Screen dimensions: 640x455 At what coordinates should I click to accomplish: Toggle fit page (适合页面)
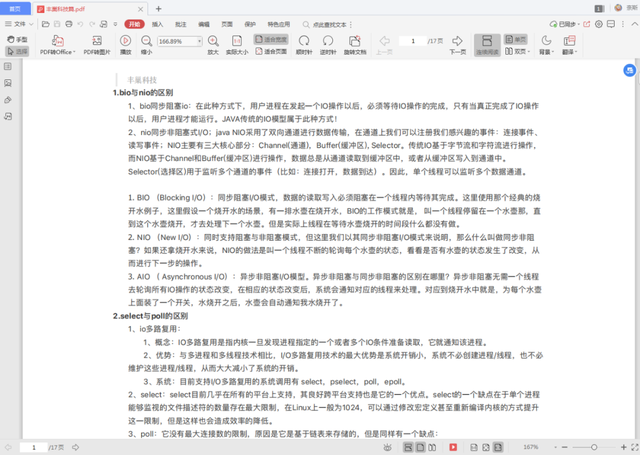[271, 51]
